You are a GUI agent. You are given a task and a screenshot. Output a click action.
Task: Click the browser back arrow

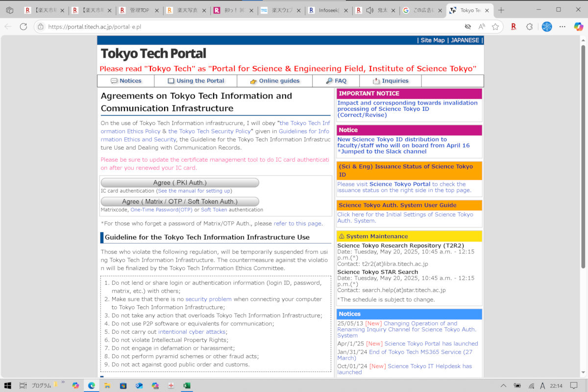(8, 26)
